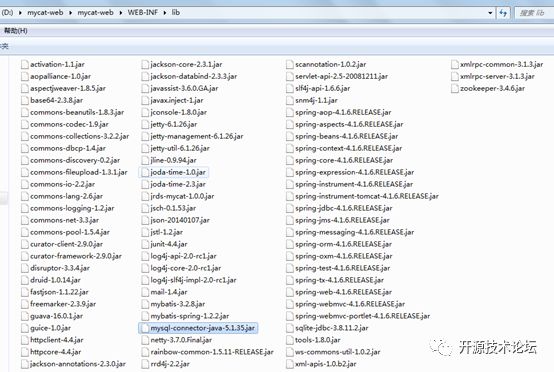Select the mybatis-3.2.8.jar file icon
Viewport: 554px width, 372px height.
click(145, 304)
